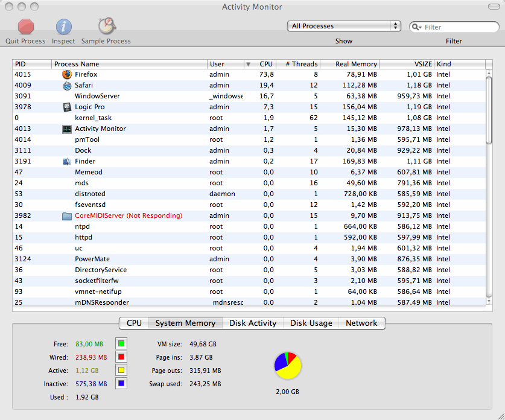Image resolution: width=505 pixels, height=420 pixels.
Task: Sort by the # Threads column header
Action: tap(298, 64)
